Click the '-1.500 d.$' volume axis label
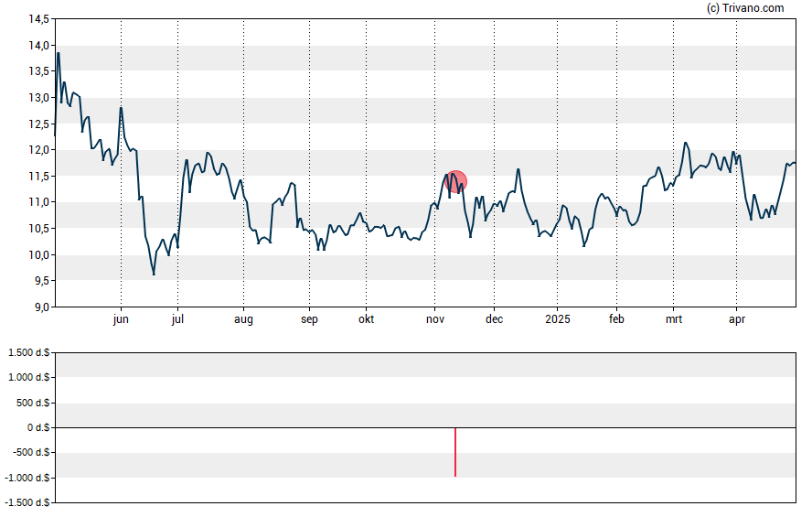Viewport: 812px width, 517px height. tap(27, 502)
